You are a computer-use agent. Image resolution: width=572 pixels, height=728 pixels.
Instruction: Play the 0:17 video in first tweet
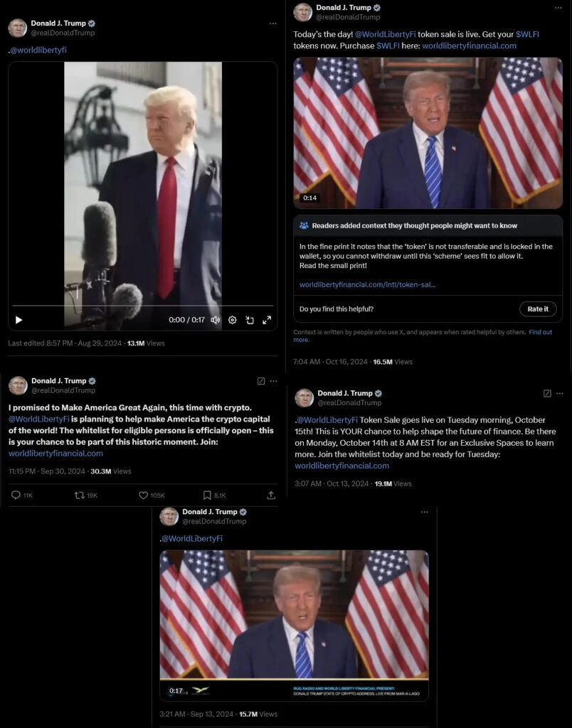pyautogui.click(x=19, y=320)
